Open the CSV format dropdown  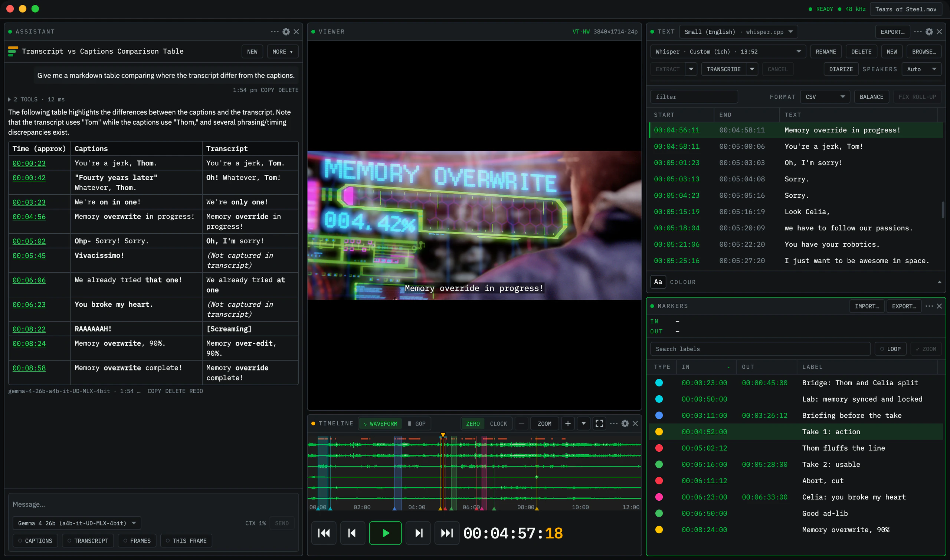point(825,96)
